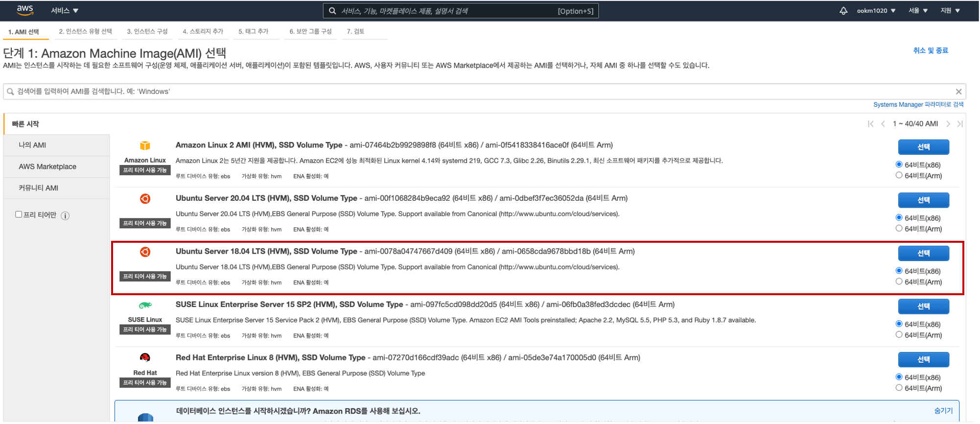The height and width of the screenshot is (424, 980).
Task: Click the SUSE Linux chameleon icon
Action: click(145, 306)
